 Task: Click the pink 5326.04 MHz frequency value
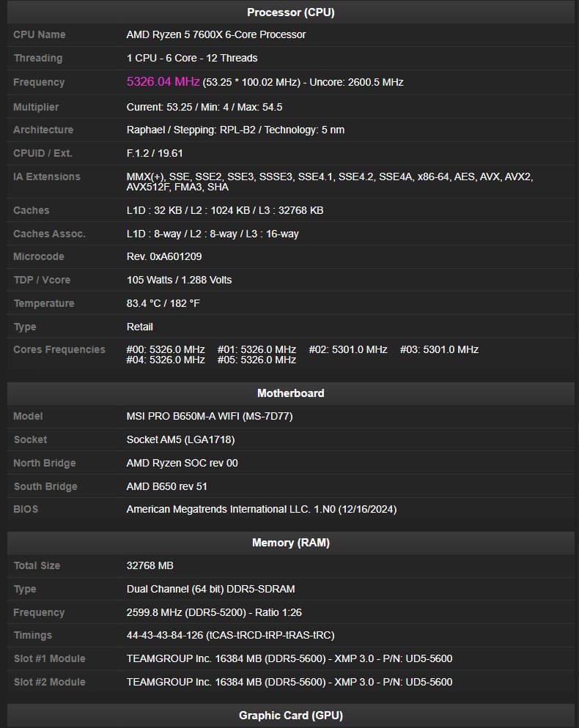(163, 82)
